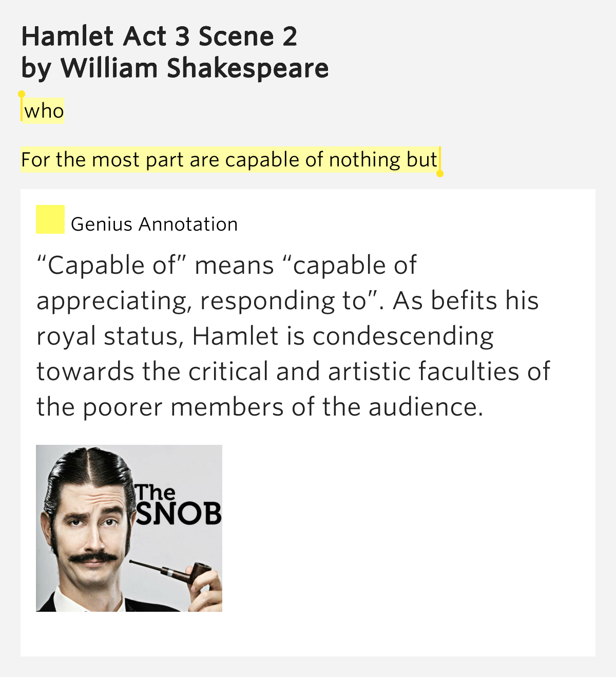This screenshot has width=616, height=677.
Task: Click the yellow Genius Annotation square icon
Action: 50,219
